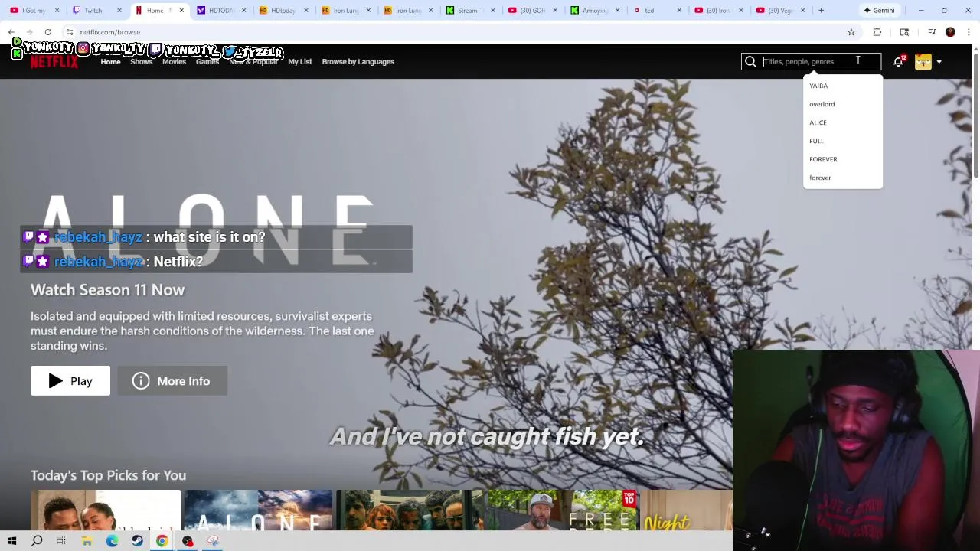Reload the page
This screenshot has height=551, width=980.
coord(47,32)
